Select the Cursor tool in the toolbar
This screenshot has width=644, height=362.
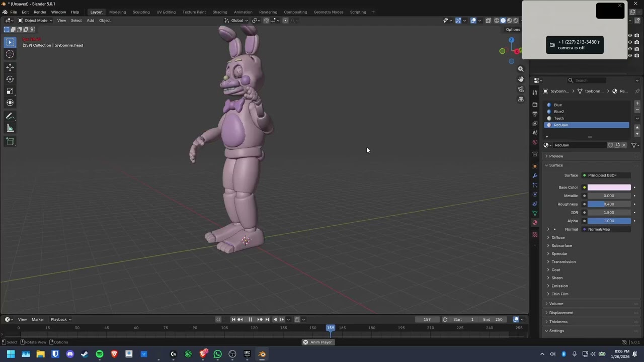(10, 54)
